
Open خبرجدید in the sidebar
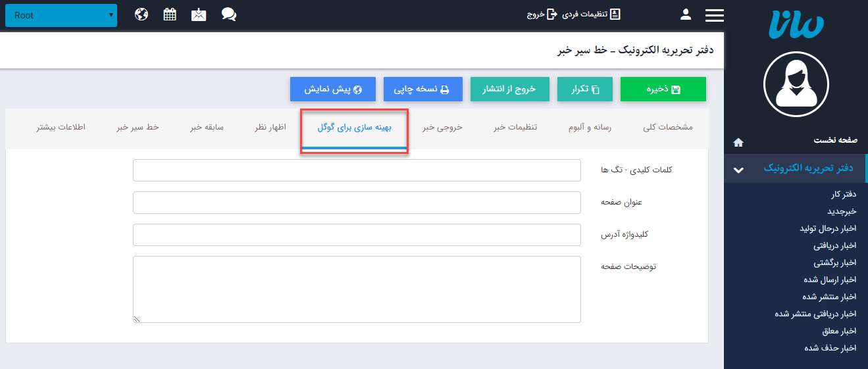point(842,211)
